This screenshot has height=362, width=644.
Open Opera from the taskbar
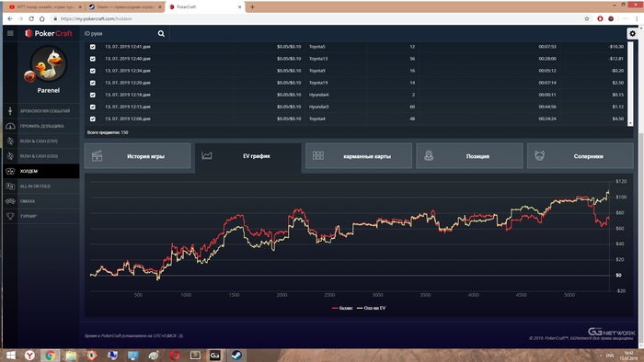tap(174, 355)
